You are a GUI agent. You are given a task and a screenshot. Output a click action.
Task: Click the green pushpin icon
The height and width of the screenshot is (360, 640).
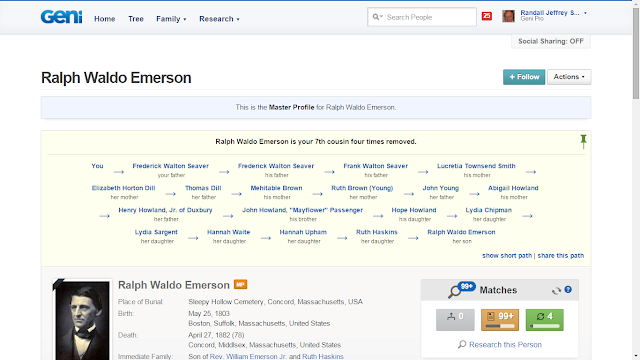tap(583, 141)
